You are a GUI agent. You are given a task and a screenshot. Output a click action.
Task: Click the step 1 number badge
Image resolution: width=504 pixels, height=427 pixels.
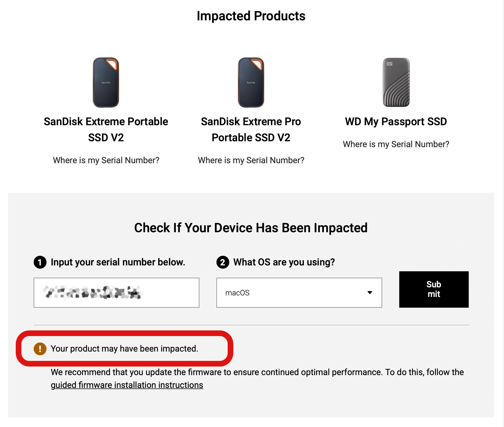(40, 262)
